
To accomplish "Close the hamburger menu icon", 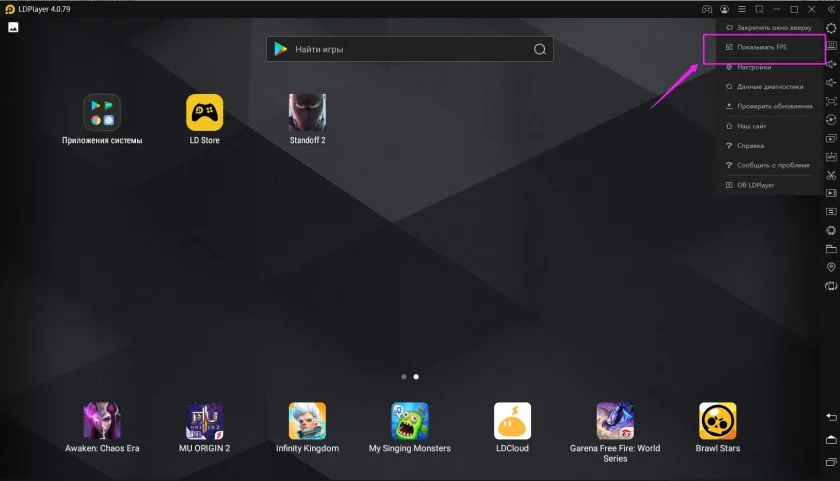I will 741,9.
